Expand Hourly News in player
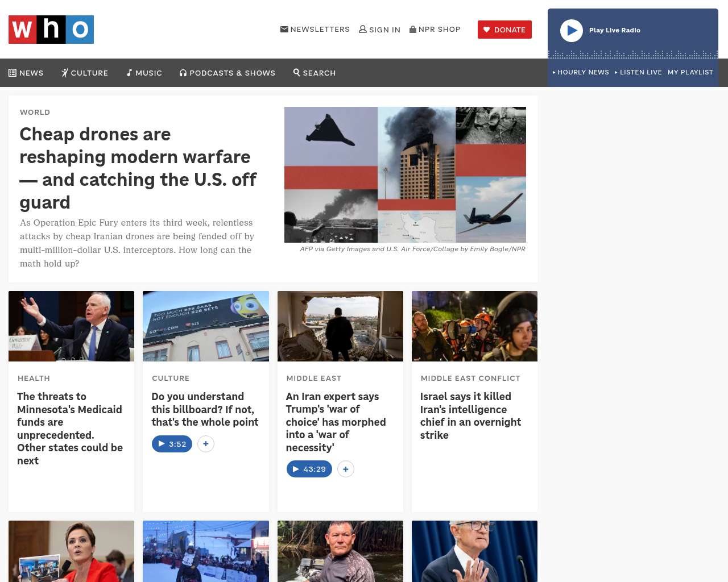The width and height of the screenshot is (728, 582). click(x=581, y=72)
